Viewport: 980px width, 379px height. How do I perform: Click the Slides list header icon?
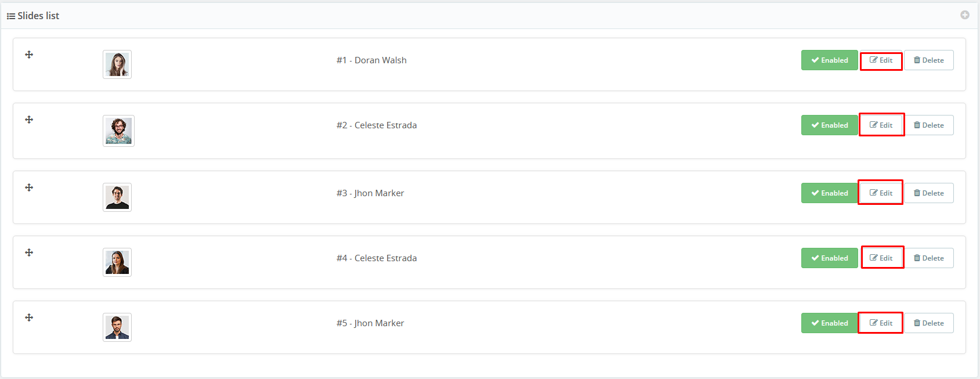(10, 16)
